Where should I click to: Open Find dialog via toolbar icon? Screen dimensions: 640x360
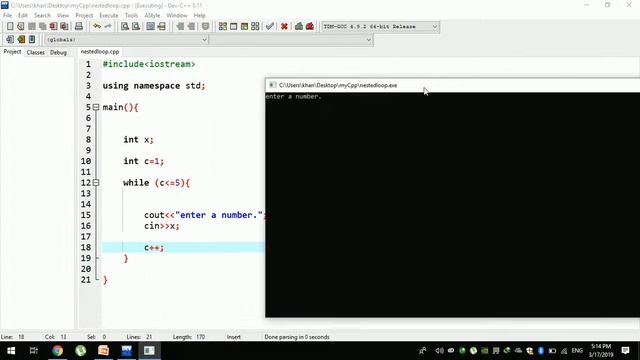point(125,27)
